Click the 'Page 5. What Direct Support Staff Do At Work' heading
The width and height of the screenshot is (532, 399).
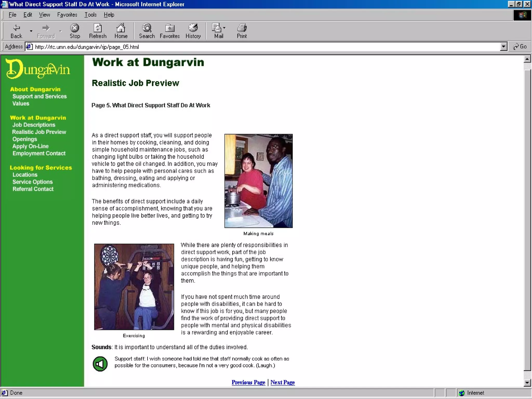(x=151, y=105)
